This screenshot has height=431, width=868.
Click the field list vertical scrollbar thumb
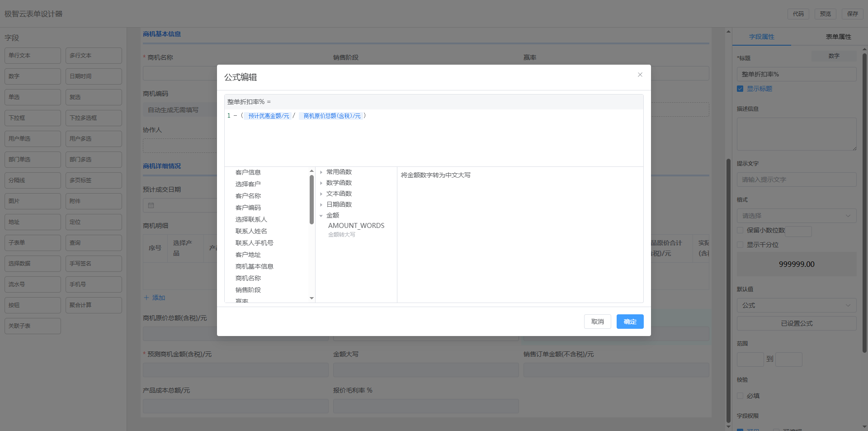[311, 199]
